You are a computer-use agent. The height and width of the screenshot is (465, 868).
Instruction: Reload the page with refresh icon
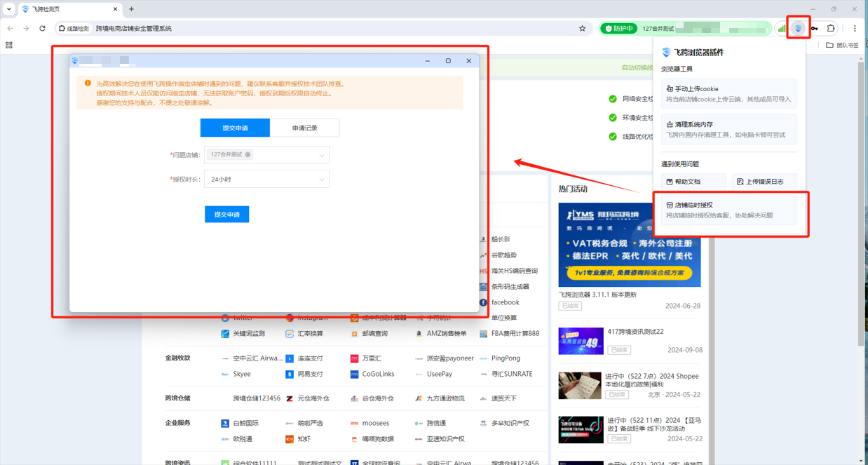pyautogui.click(x=42, y=29)
